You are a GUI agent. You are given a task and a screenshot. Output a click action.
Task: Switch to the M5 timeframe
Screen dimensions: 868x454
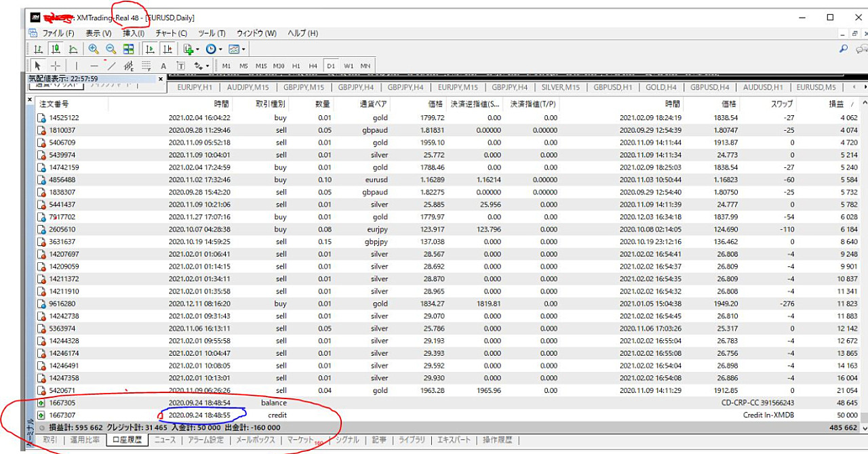(x=244, y=66)
